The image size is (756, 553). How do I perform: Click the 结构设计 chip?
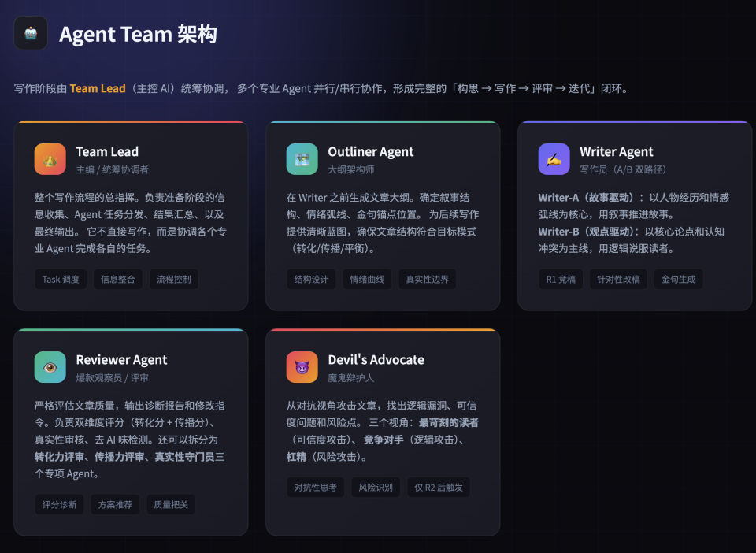[x=311, y=278]
